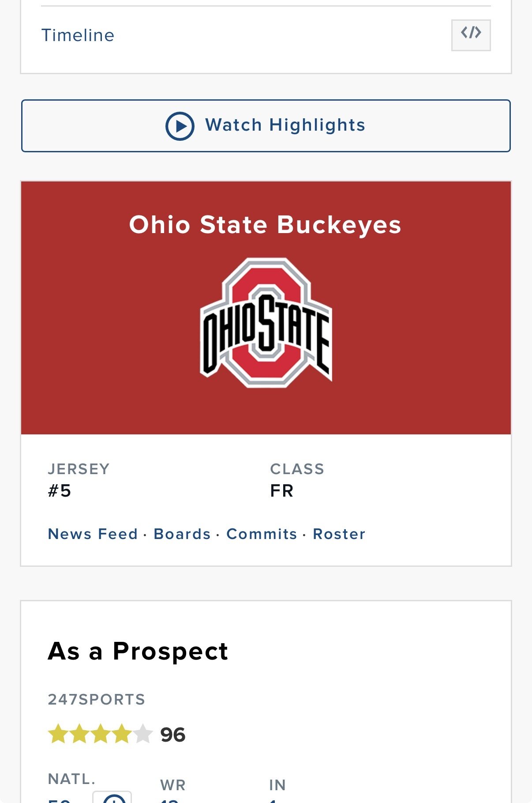
Task: Click the fourth yellow rating star
Action: (122, 734)
